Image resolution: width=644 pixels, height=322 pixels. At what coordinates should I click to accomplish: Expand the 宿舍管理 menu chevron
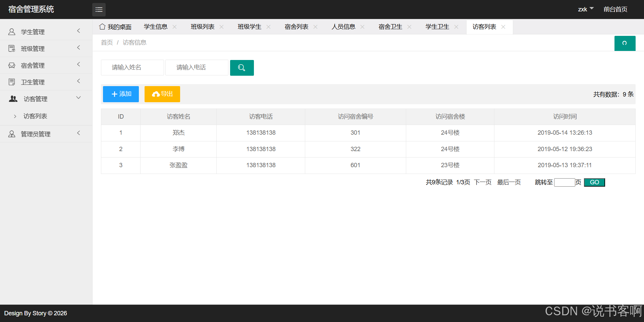click(x=78, y=64)
